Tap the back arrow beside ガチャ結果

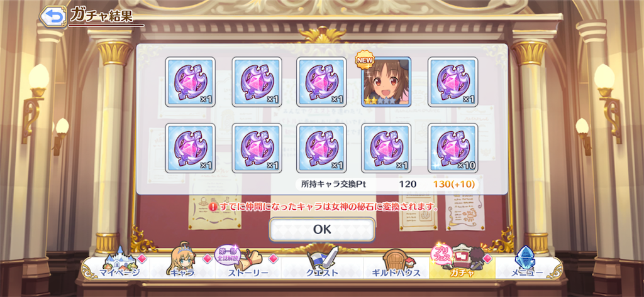[x=53, y=16]
